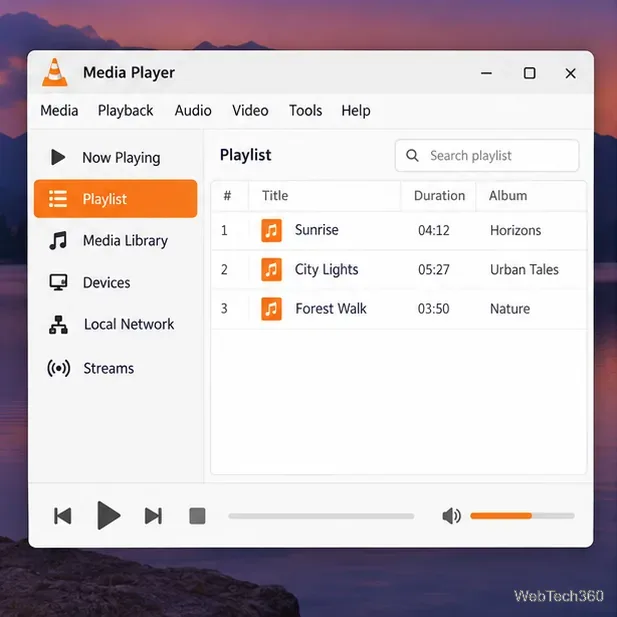Maximize the Media Player window
Screen dimensions: 617x617
coord(529,73)
